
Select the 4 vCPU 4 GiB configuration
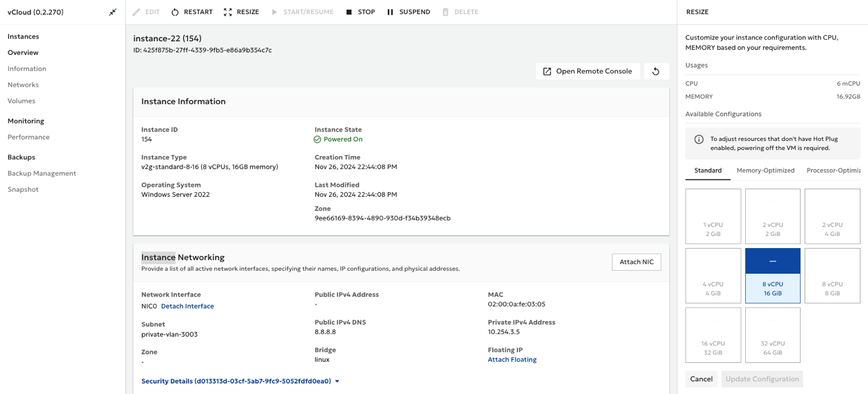click(x=713, y=275)
